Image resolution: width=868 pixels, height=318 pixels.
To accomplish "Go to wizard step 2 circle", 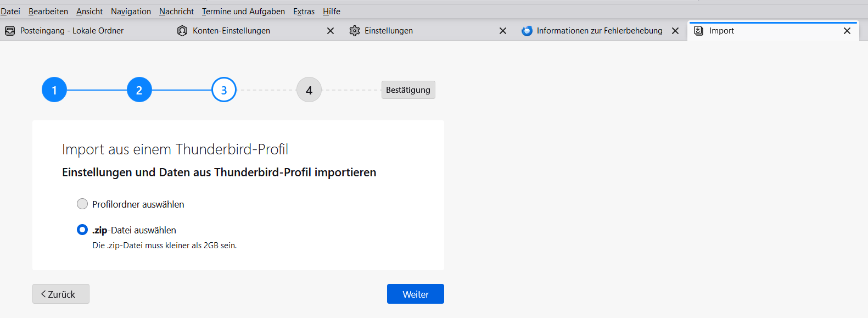I will (139, 90).
